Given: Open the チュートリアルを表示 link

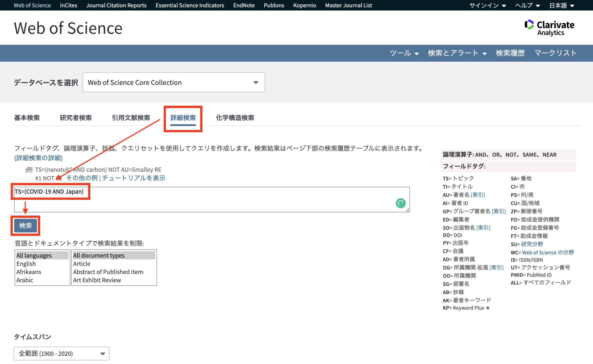Looking at the screenshot, I should [134, 178].
